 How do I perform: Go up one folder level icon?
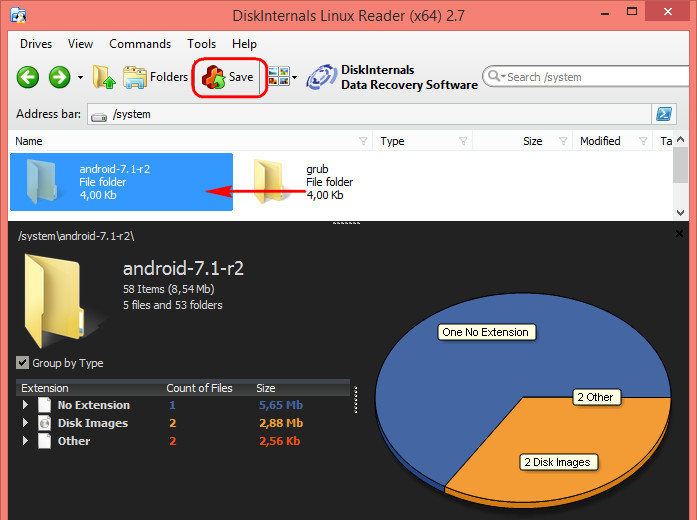tap(104, 77)
